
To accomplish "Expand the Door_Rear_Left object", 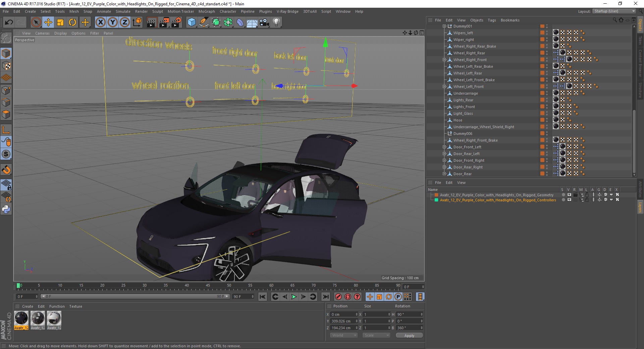I will [x=444, y=154].
